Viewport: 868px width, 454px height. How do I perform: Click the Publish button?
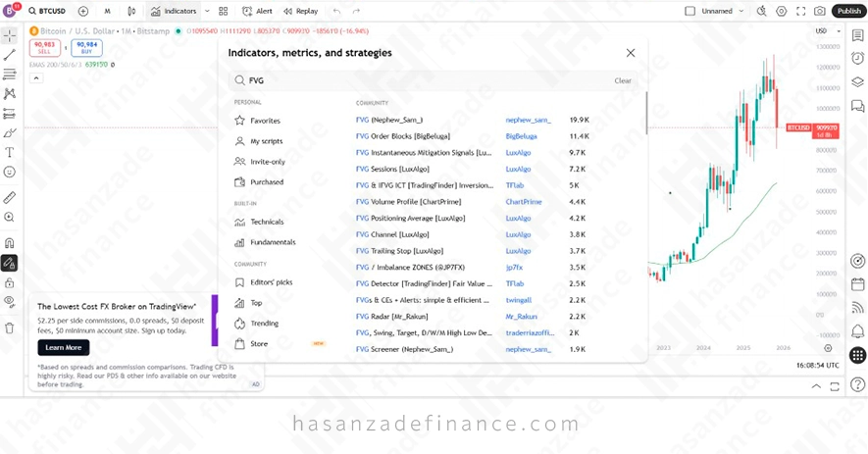coord(848,11)
